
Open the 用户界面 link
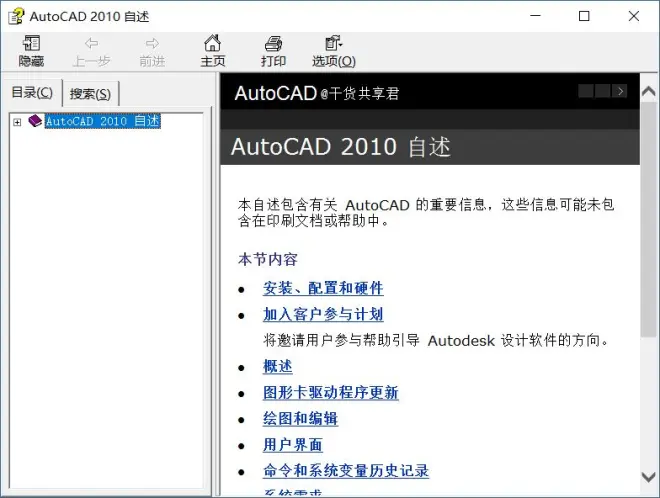tap(293, 445)
